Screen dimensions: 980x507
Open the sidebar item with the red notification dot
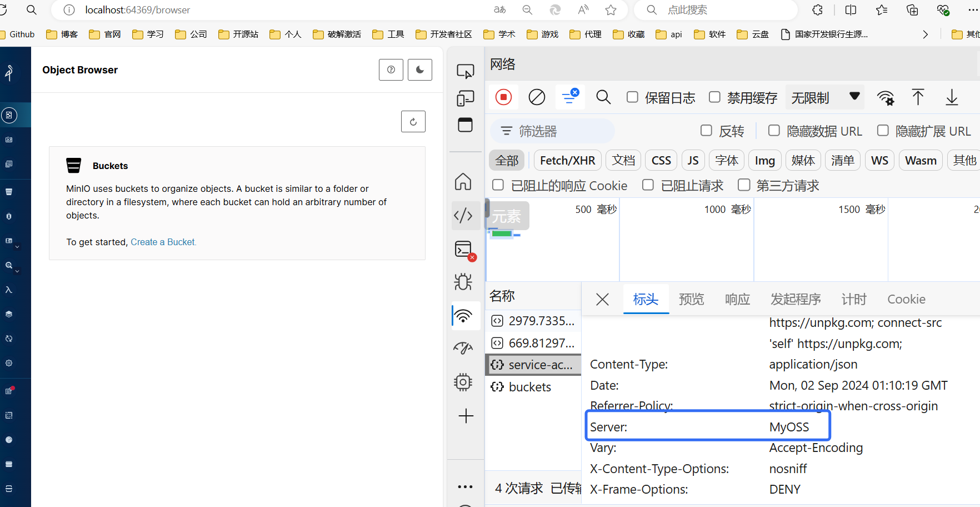(x=9, y=391)
